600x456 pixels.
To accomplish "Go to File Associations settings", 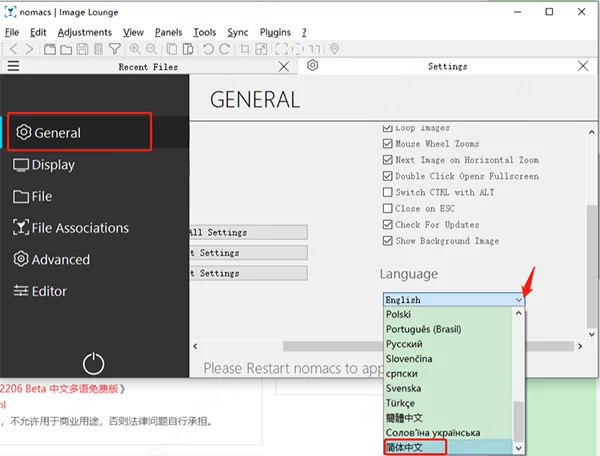I will click(79, 228).
